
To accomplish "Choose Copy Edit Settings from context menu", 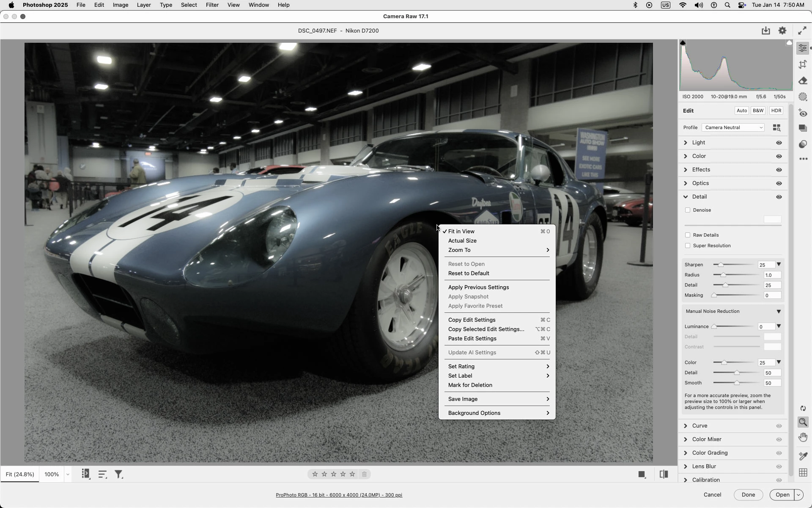I will [x=472, y=320].
